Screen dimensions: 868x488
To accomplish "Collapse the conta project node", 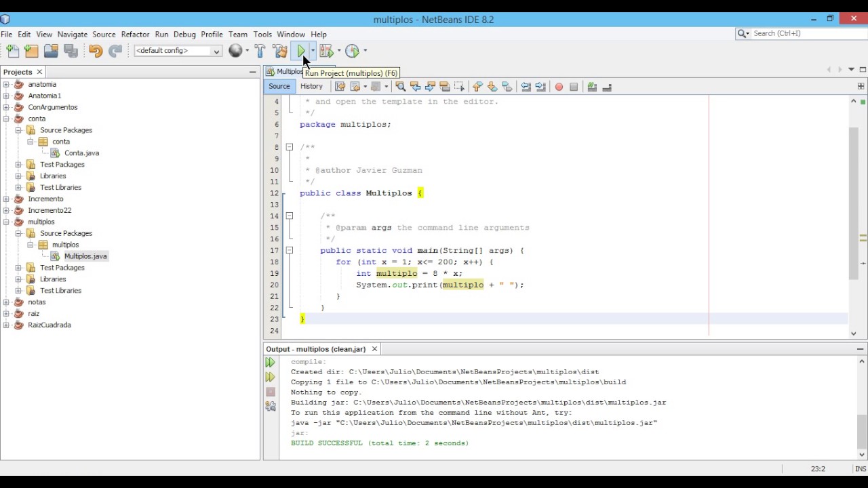I will tap(6, 119).
